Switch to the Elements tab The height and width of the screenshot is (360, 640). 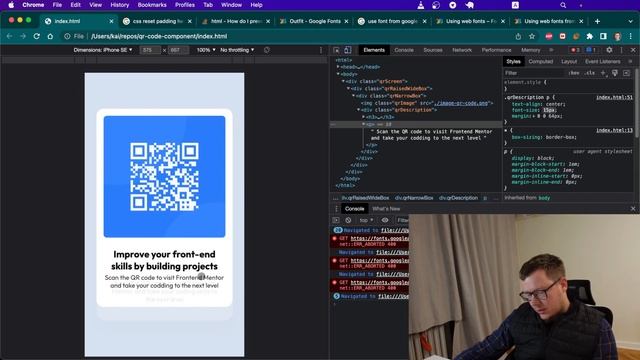374,50
